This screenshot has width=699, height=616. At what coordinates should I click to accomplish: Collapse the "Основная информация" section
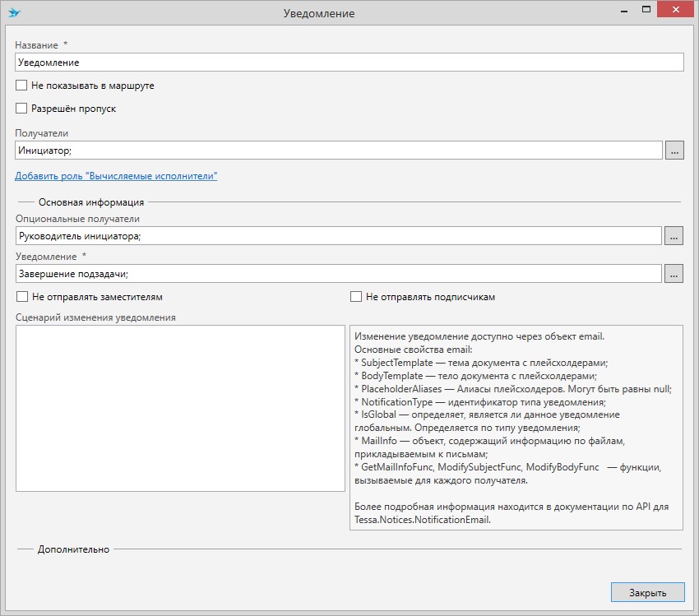(90, 202)
